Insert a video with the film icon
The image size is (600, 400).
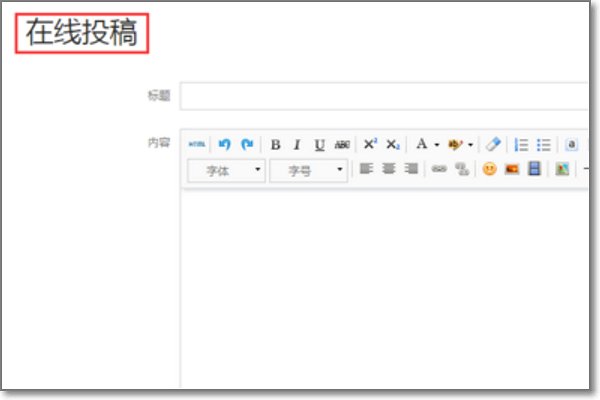[534, 168]
